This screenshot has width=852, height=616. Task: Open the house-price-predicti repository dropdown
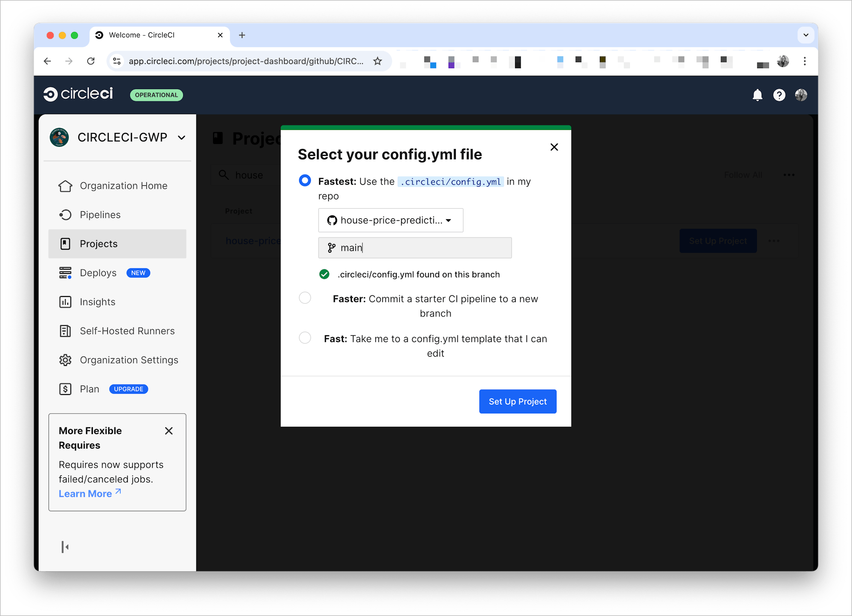[390, 220]
